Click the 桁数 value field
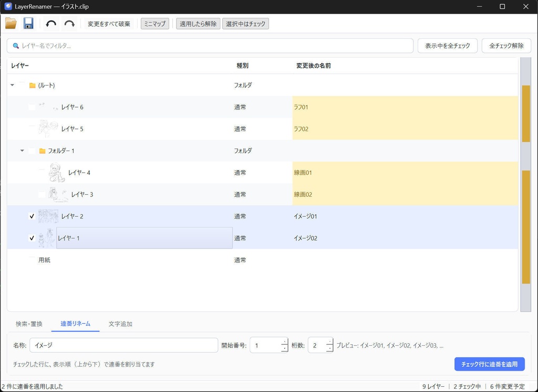538x392 pixels. click(317, 345)
